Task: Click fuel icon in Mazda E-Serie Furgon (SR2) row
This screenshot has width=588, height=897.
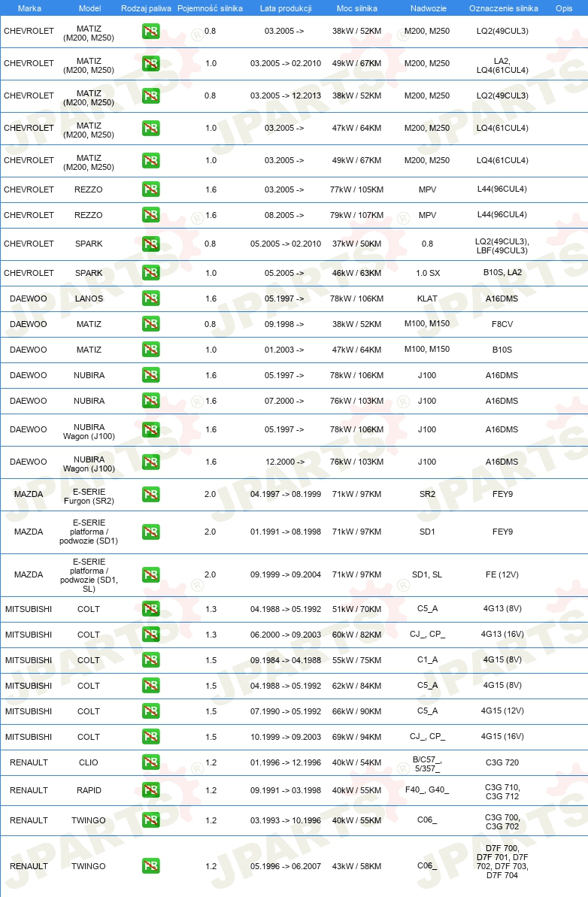Action: click(151, 494)
